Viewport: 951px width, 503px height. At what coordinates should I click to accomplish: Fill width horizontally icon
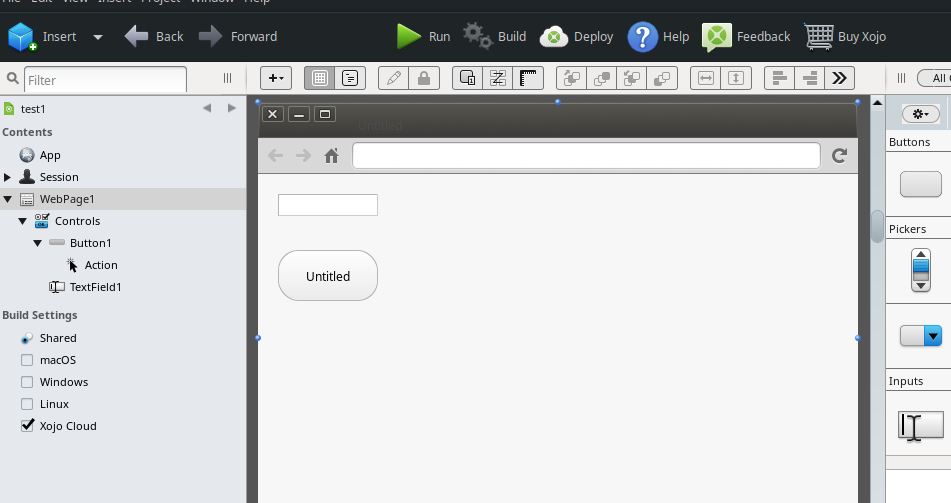coord(706,78)
